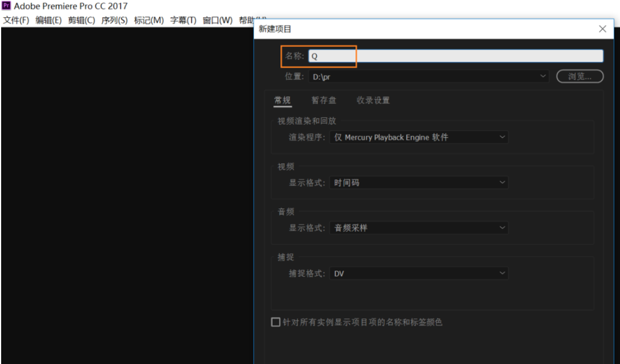Open the 字幕(T) menu
Screen dimensions: 620x364
click(x=182, y=19)
